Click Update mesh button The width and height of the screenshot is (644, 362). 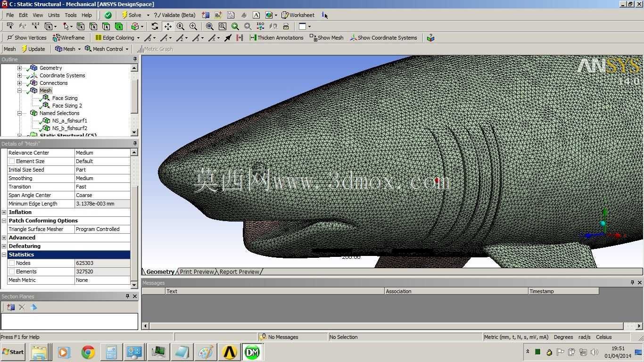33,49
